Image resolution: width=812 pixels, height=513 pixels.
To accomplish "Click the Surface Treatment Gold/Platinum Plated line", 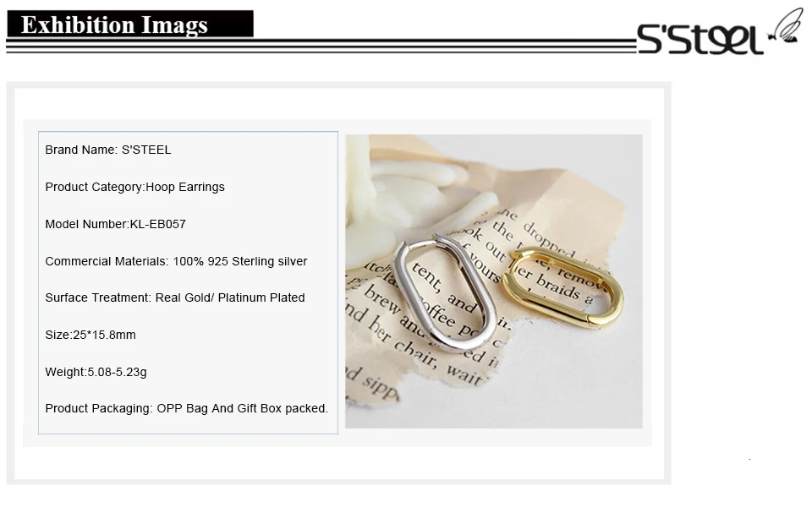I will tap(174, 298).
